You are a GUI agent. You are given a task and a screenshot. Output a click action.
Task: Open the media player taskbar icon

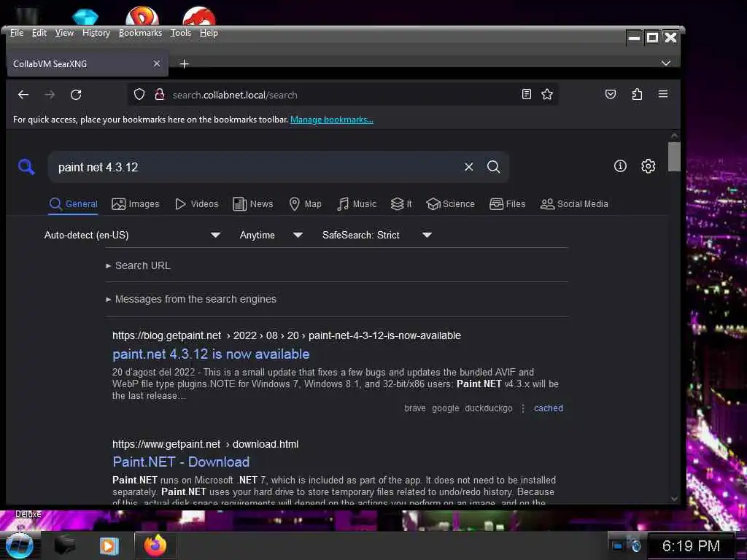(109, 545)
